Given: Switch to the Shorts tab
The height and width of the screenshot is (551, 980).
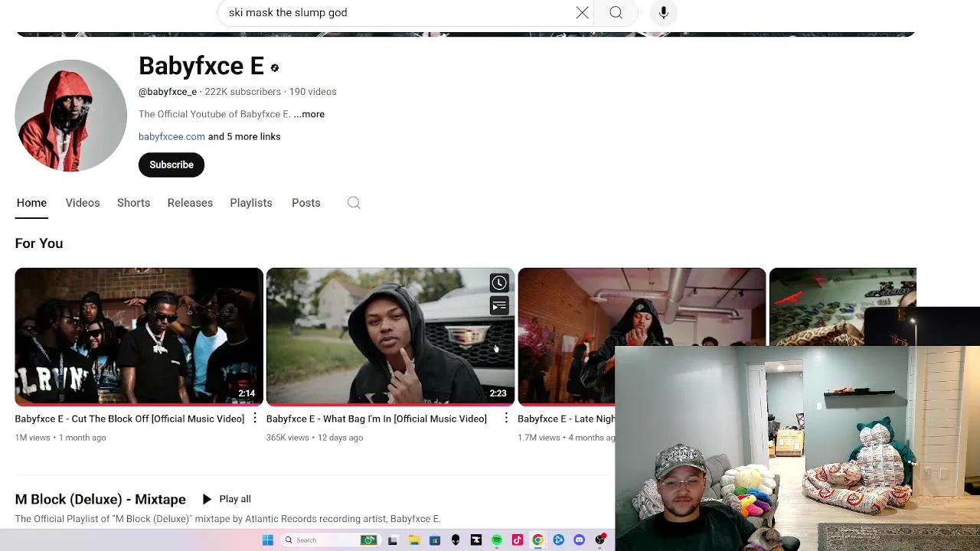Looking at the screenshot, I should pos(133,203).
